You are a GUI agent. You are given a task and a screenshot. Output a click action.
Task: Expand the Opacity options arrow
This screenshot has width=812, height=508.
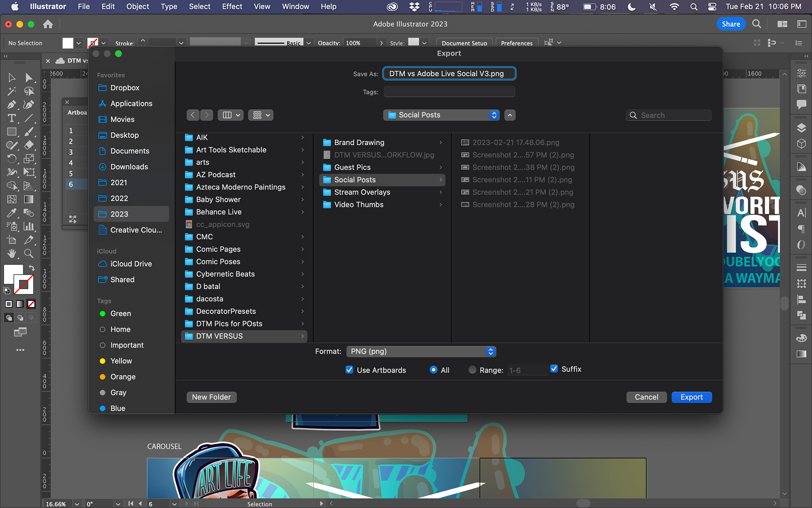[381, 43]
